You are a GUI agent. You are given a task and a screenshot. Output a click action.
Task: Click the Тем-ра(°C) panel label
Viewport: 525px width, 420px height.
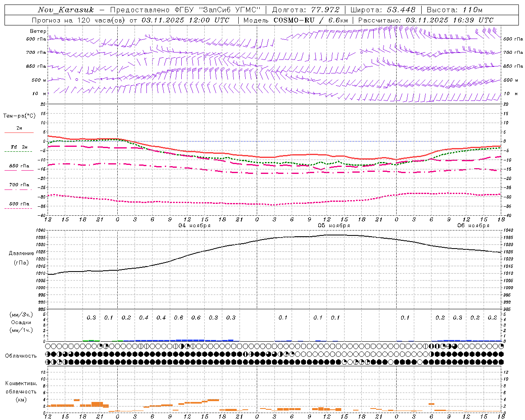click(x=19, y=116)
